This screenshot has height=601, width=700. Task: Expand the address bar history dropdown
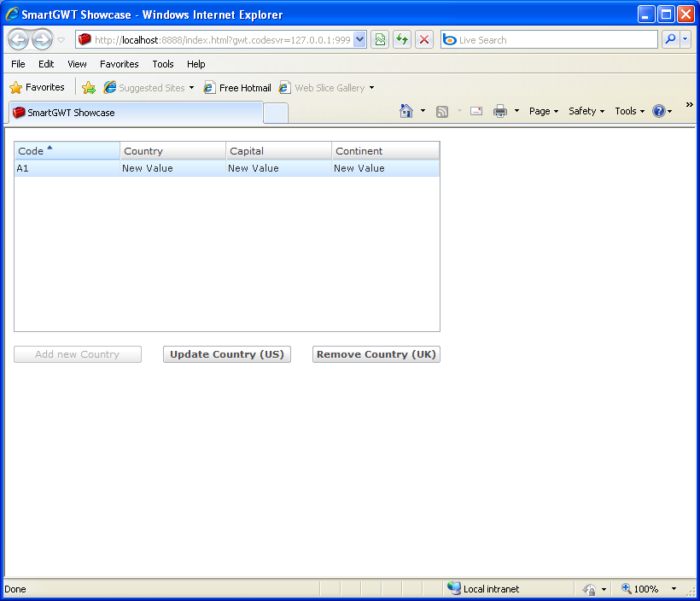[360, 40]
